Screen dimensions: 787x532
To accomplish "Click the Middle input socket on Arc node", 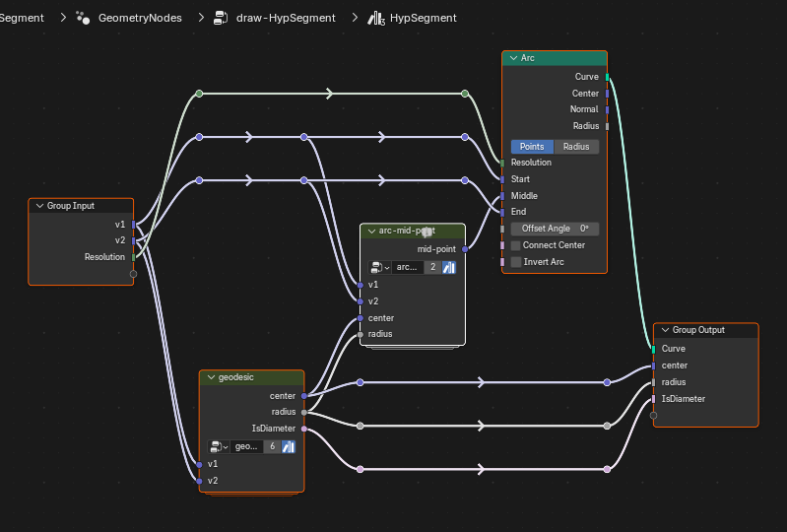I will coord(502,196).
